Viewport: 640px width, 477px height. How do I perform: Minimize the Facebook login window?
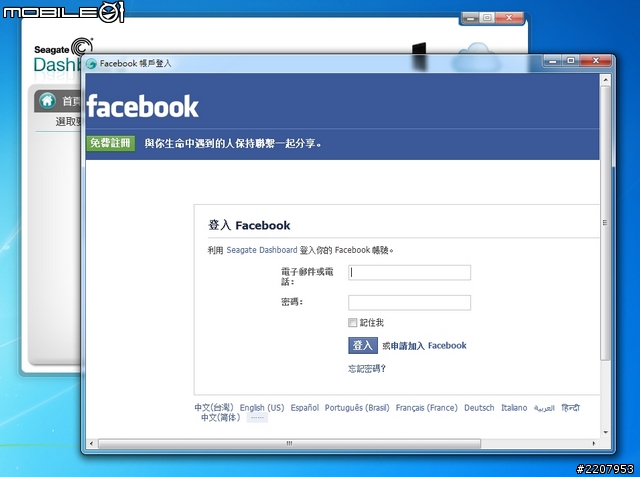pyautogui.click(x=553, y=61)
